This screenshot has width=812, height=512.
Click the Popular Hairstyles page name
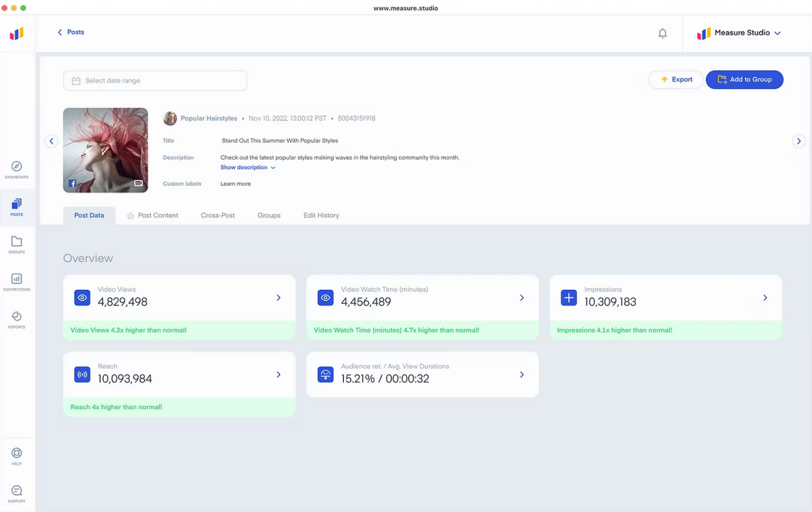click(x=209, y=118)
